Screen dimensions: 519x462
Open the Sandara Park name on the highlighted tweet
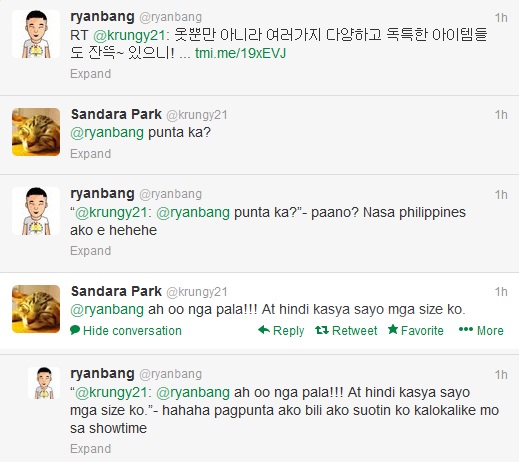[x=116, y=291]
